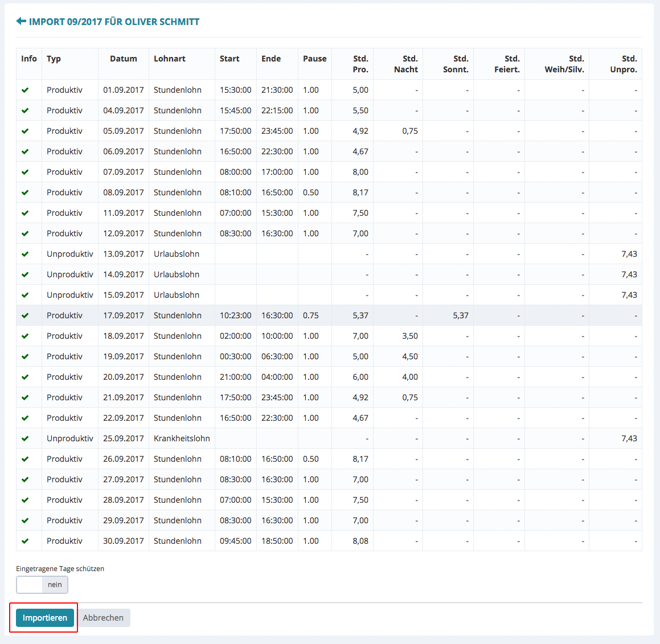Screen dimensions: 660x644
Task: Click the checkmark icon for 30.09.2017
Action: [25, 541]
